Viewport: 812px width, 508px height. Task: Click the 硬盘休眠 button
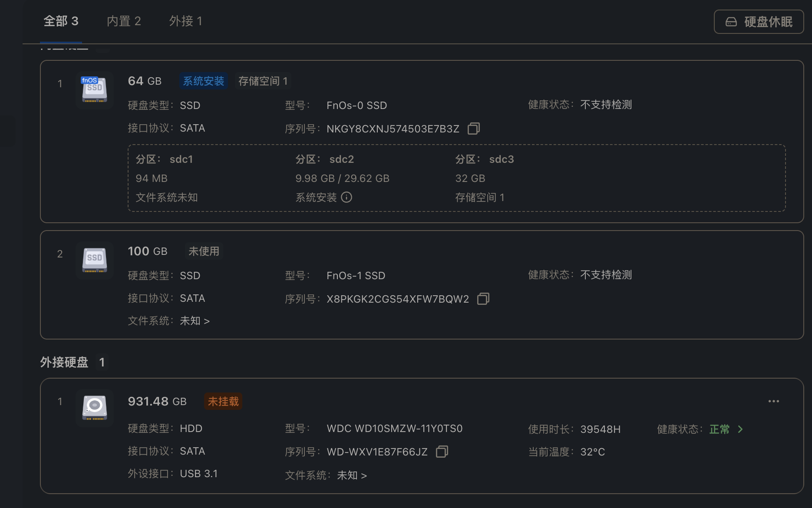(x=759, y=22)
